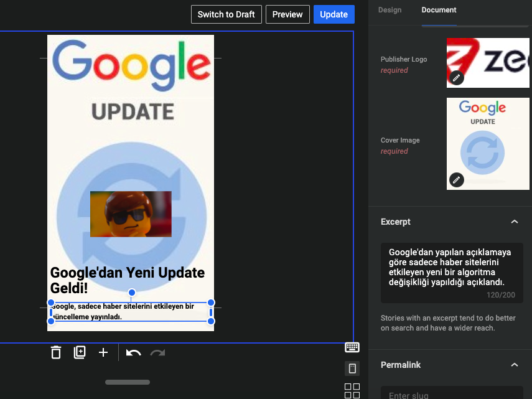532x399 pixels.
Task: Add a new page with plus icon
Action: click(103, 352)
